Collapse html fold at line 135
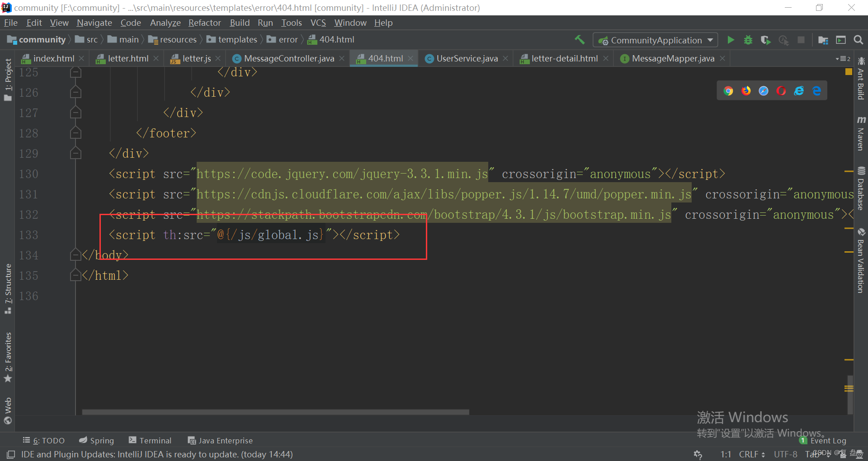Viewport: 868px width, 461px height. [75, 275]
